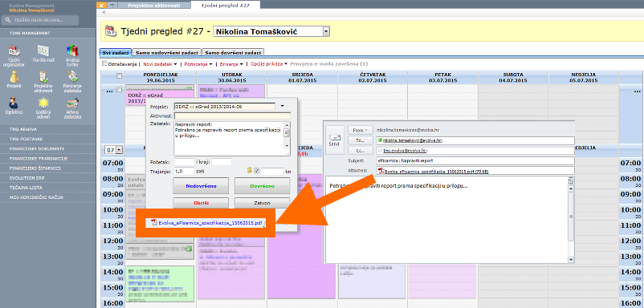Screen dimensions: 644x308
Task: Select the Tjedni pregled #27 tab
Action: tap(226, 6)
